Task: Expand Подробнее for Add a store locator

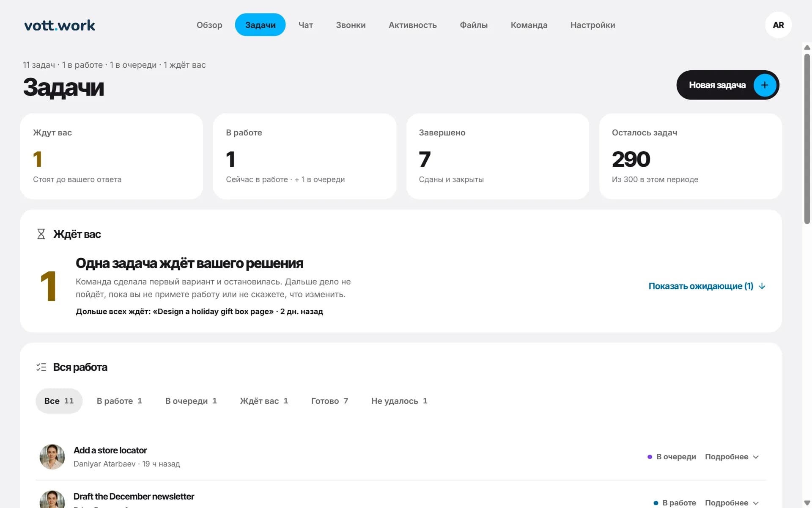Action: [732, 457]
